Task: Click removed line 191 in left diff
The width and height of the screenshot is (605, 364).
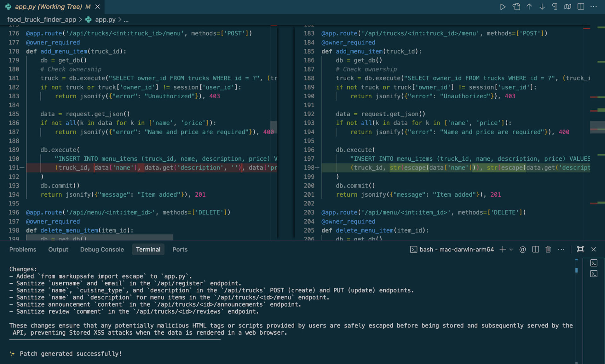Action: click(152, 168)
